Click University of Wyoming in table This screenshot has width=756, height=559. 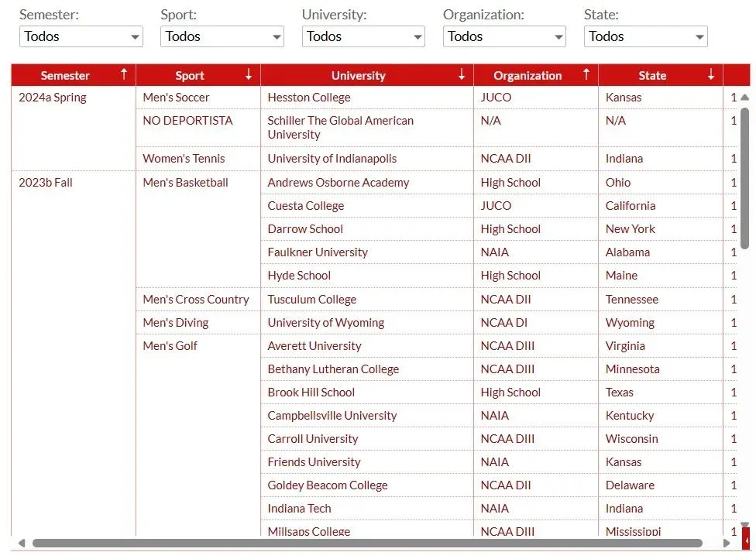(x=325, y=323)
